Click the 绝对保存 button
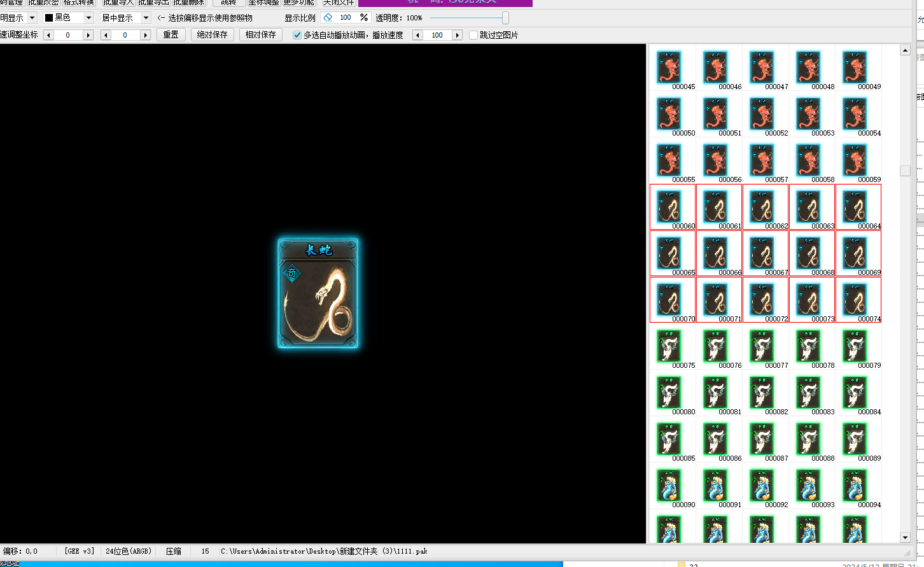The height and width of the screenshot is (567, 924). point(213,35)
